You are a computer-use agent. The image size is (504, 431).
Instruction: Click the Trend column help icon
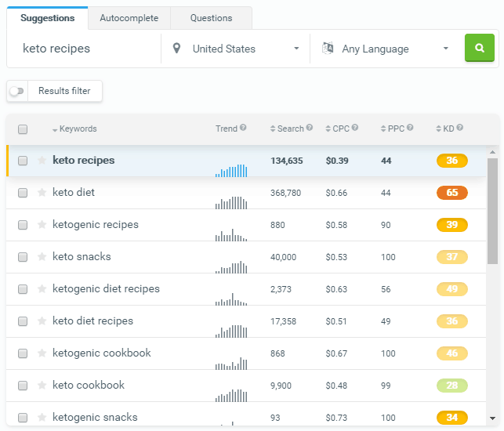[243, 128]
